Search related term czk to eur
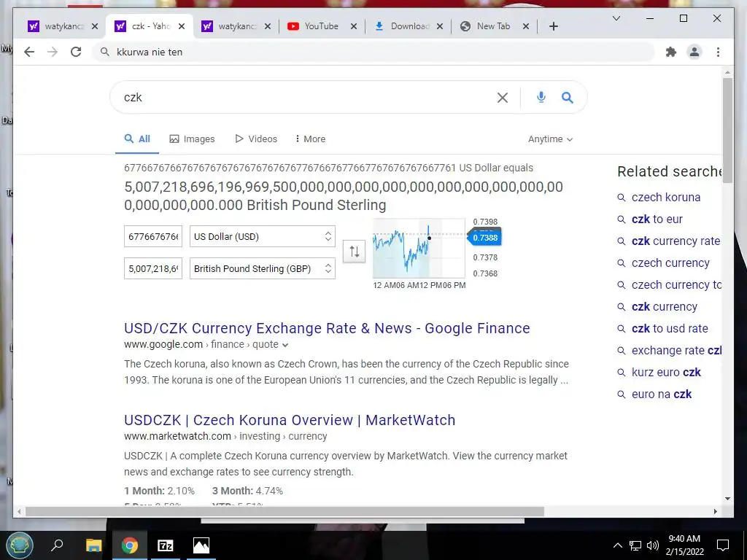The height and width of the screenshot is (560, 747). 657,219
